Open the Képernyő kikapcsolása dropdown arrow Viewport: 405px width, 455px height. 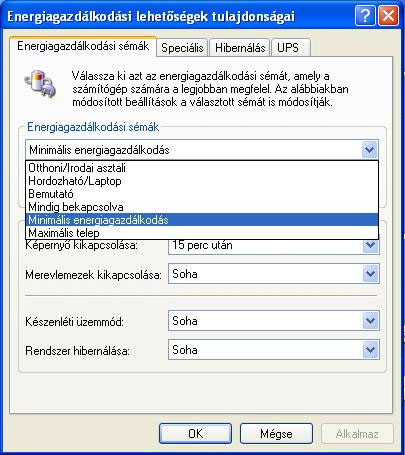pyautogui.click(x=370, y=246)
